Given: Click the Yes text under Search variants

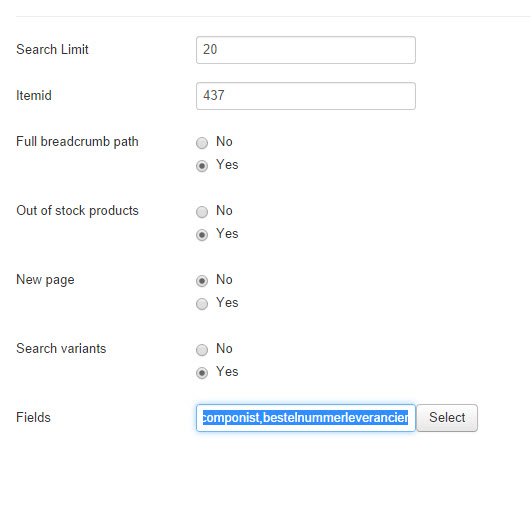Looking at the screenshot, I should coord(227,372).
